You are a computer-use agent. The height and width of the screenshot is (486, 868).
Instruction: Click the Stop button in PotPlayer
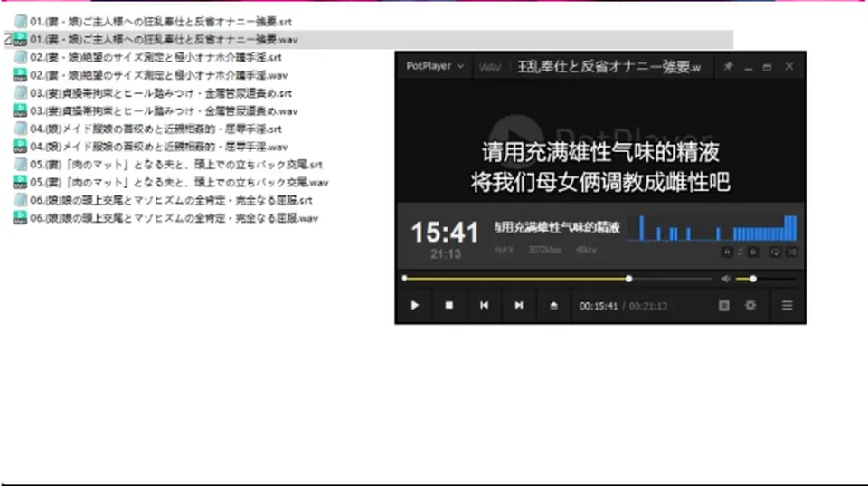(449, 305)
